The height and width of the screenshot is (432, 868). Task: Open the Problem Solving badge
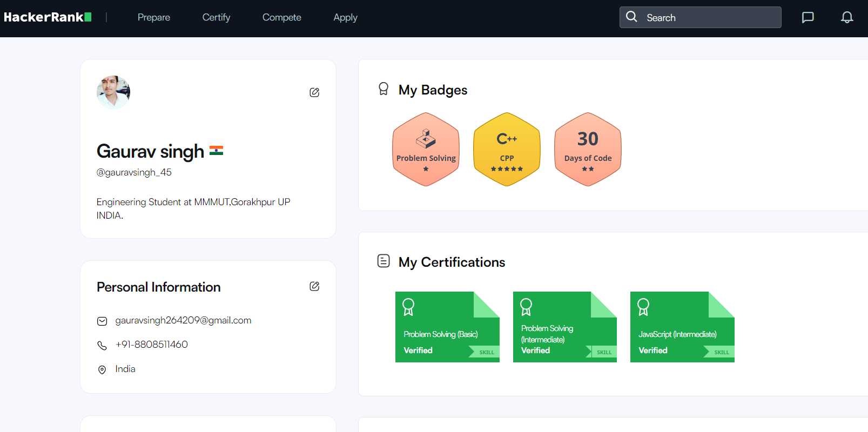(426, 150)
